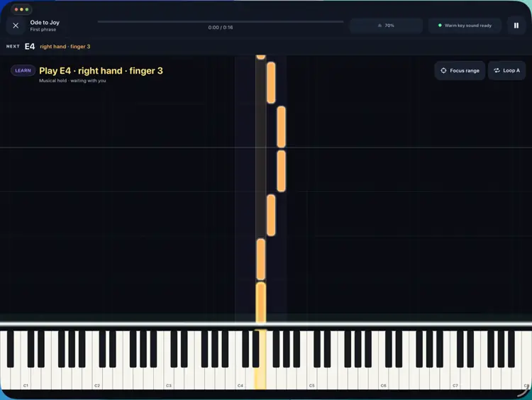This screenshot has width=532, height=400.
Task: Play the C4 labeled piano key
Action: (x=240, y=377)
